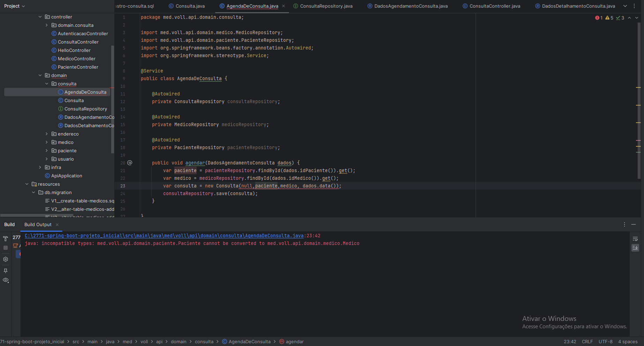
Task: Open ConsultaController in project tree
Action: [78, 42]
